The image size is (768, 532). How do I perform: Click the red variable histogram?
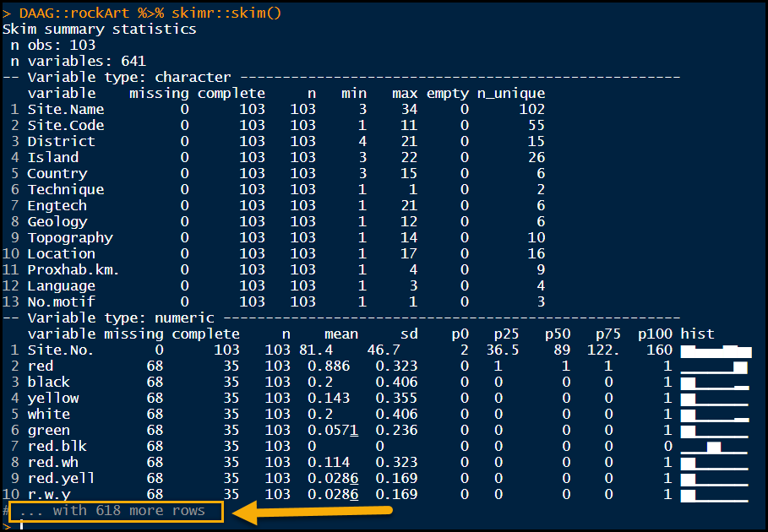[x=715, y=366]
